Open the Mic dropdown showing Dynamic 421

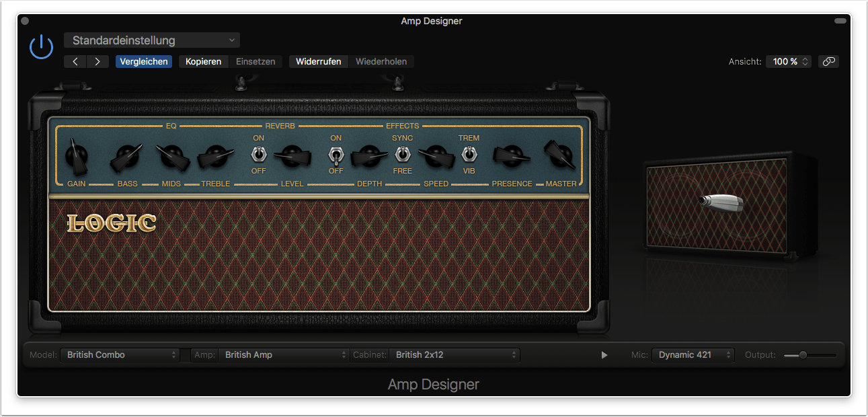coord(693,354)
